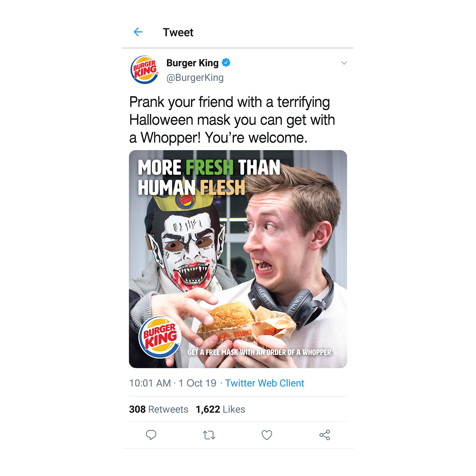The height and width of the screenshot is (476, 476).
Task: Retweet the Halloween mask tweet
Action: [209, 435]
